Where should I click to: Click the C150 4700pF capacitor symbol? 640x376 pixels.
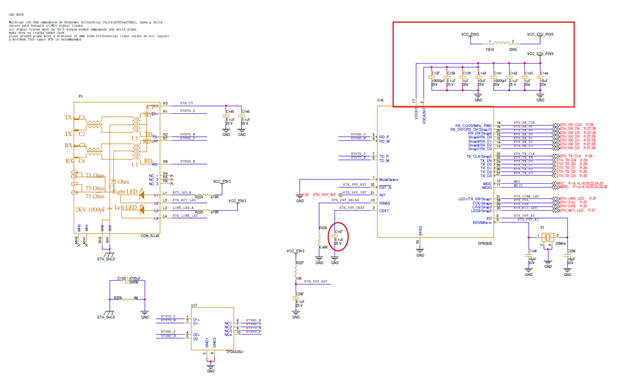[127, 281]
